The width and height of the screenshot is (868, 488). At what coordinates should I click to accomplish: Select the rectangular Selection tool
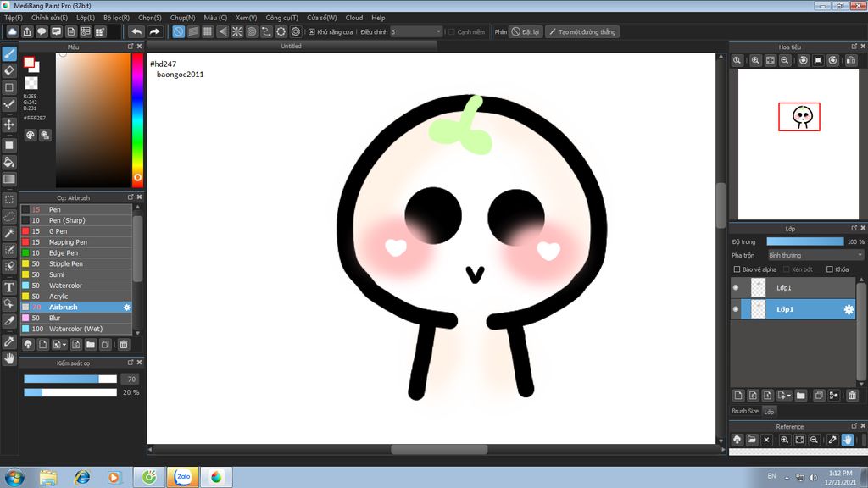click(x=9, y=199)
